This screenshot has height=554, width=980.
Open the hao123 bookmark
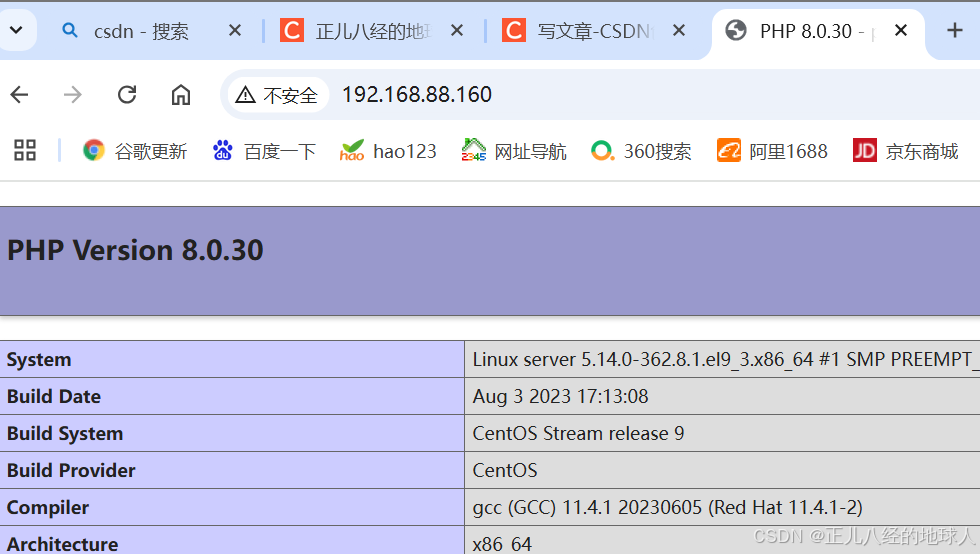(x=388, y=151)
